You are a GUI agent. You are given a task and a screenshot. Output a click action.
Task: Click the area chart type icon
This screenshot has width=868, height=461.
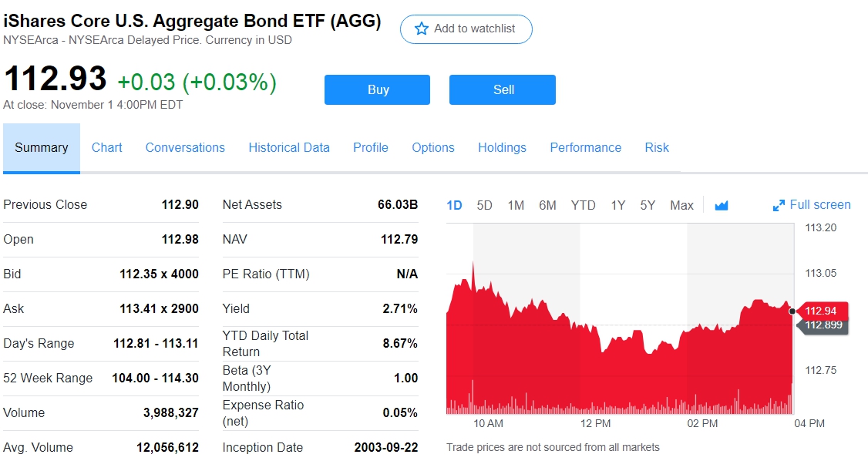[x=722, y=205]
